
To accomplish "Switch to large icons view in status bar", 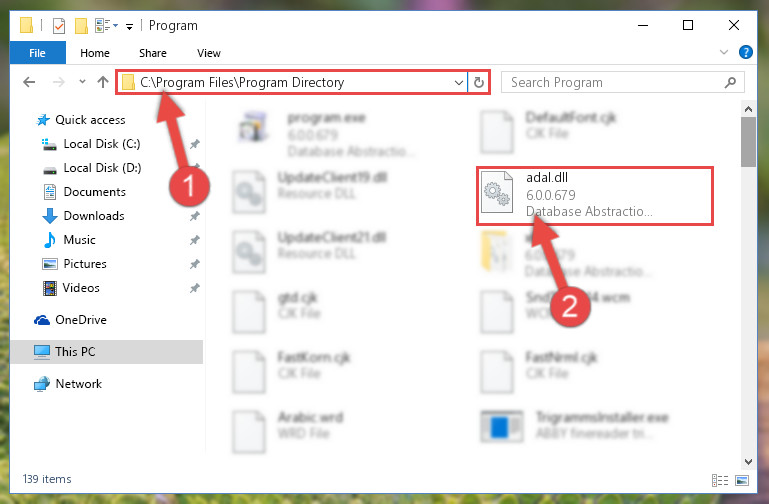I will coord(742,480).
